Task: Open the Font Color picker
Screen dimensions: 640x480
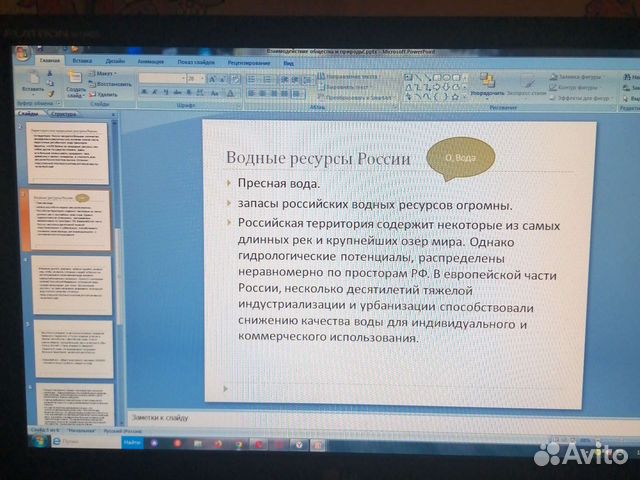Action: (230, 93)
